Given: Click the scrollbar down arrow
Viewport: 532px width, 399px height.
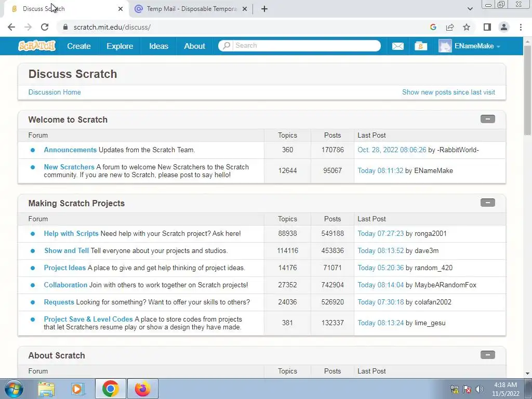Looking at the screenshot, I should (528, 374).
